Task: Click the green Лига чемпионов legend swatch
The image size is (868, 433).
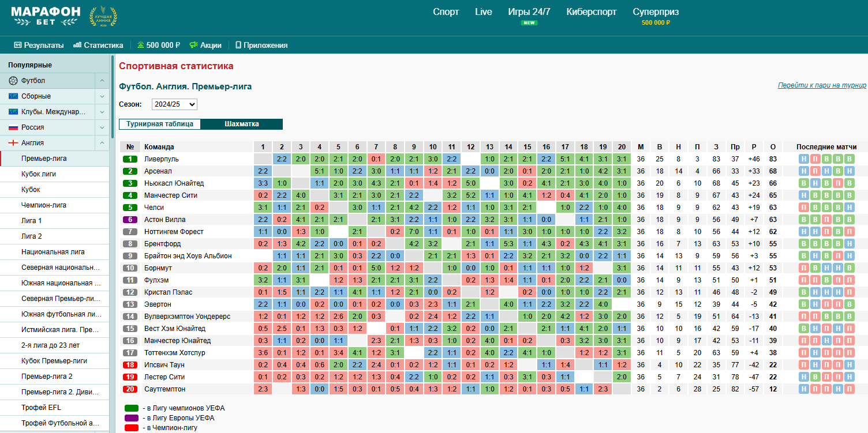Action: pos(132,408)
